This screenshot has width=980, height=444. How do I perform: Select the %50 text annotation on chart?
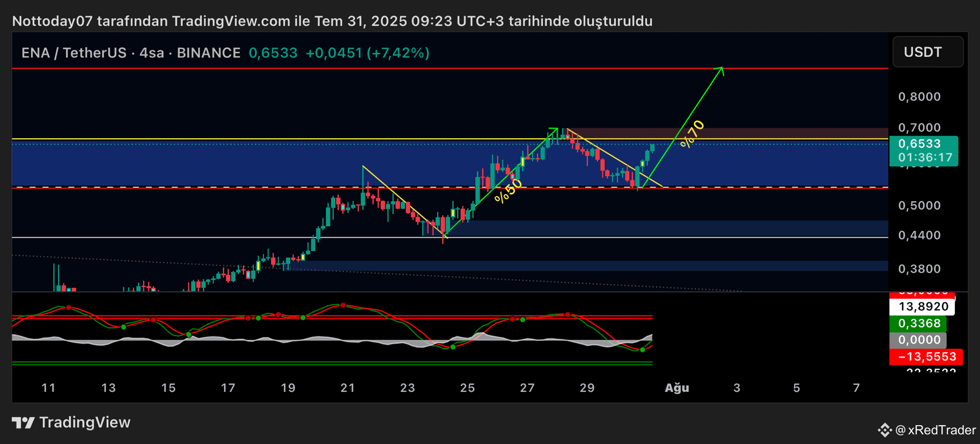508,191
